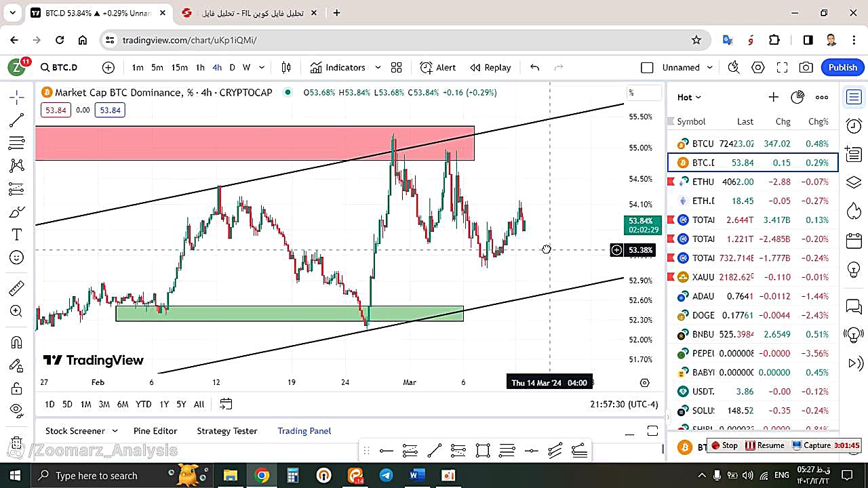Open the pattern drawing tools
The image size is (868, 488).
(17, 166)
